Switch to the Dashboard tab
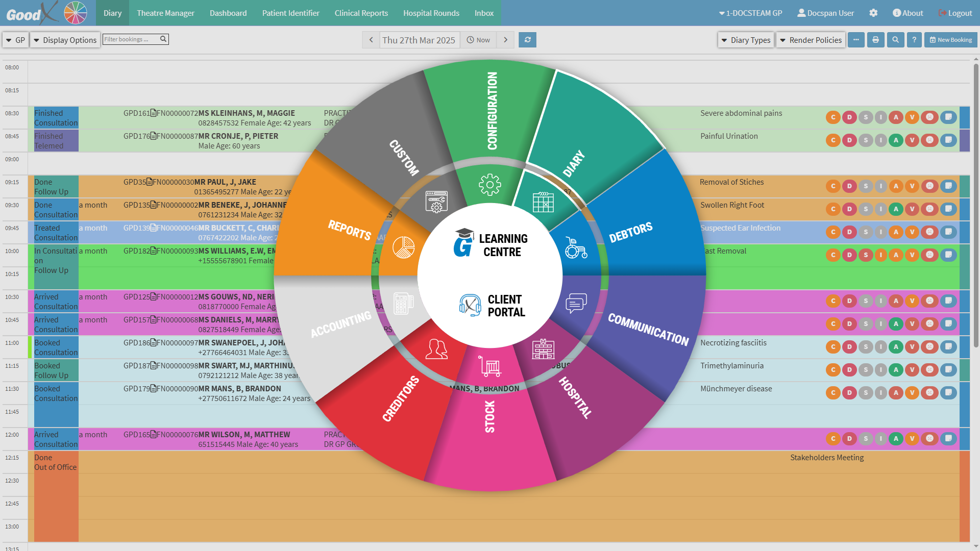The height and width of the screenshot is (551, 980). click(x=228, y=13)
